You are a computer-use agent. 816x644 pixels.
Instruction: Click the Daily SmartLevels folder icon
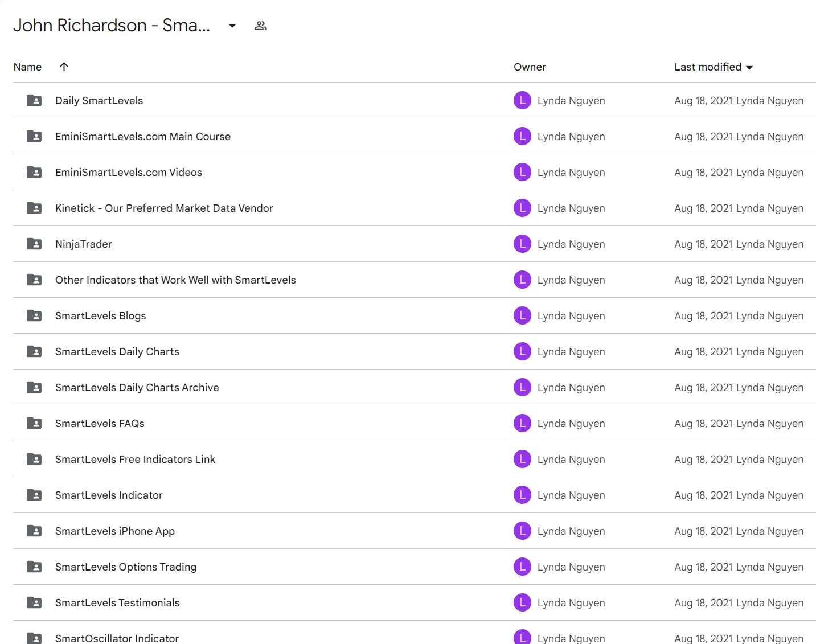(x=34, y=100)
